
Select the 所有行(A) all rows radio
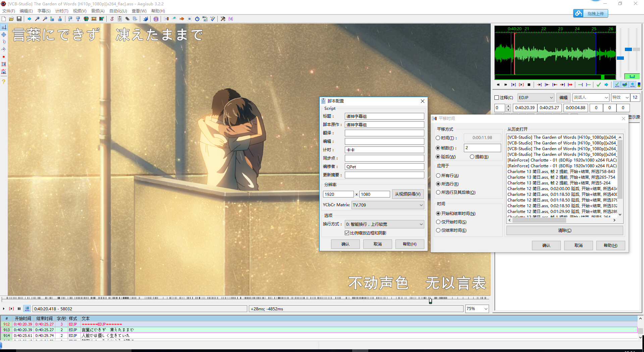(438, 176)
